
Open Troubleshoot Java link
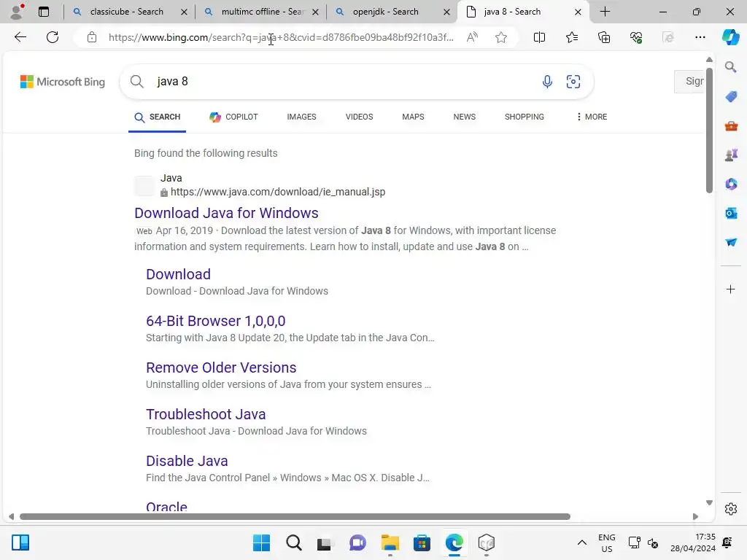point(206,414)
